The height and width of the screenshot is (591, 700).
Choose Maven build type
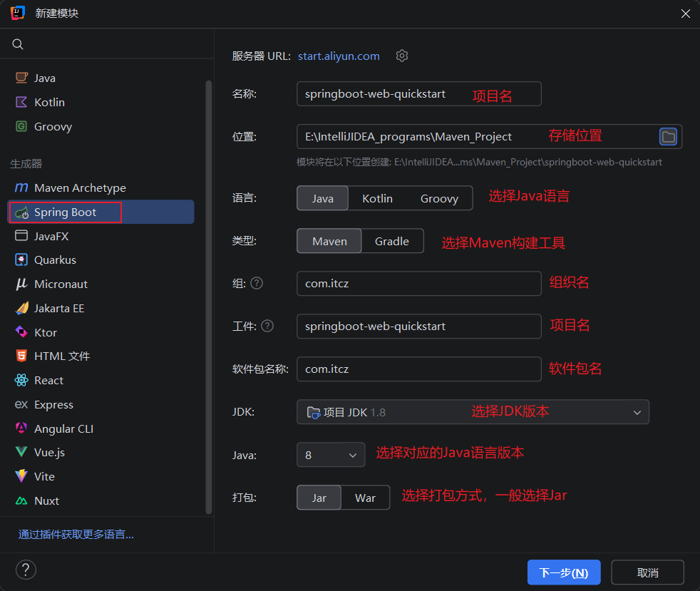pyautogui.click(x=329, y=241)
